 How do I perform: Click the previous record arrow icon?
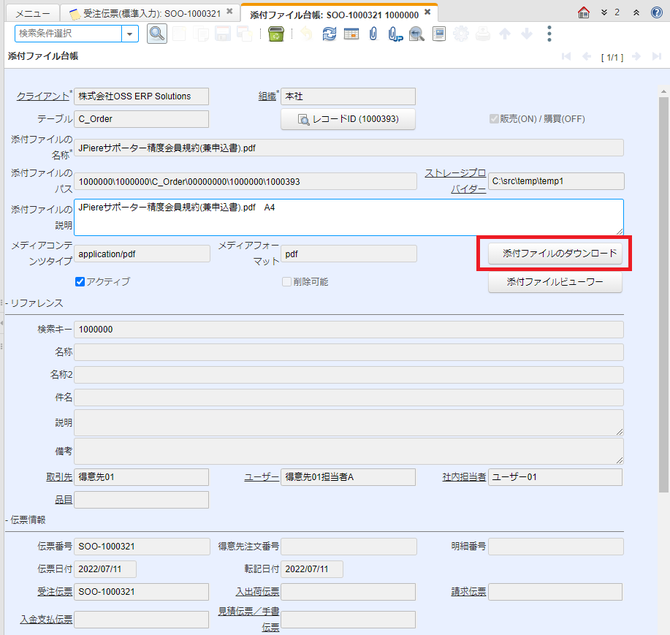click(587, 57)
